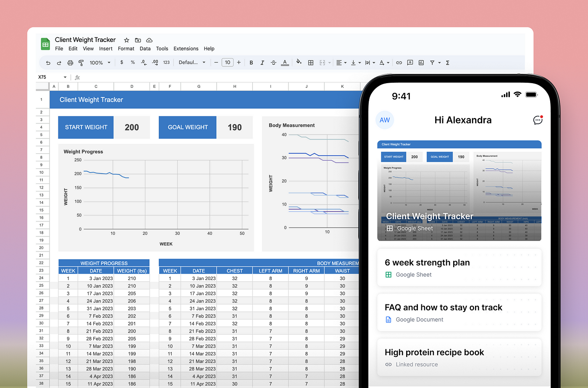
Task: Click the redo arrow in the toolbar
Action: click(x=59, y=63)
